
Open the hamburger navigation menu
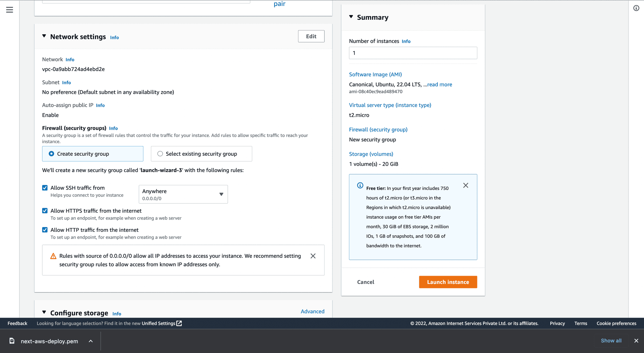[x=9, y=10]
